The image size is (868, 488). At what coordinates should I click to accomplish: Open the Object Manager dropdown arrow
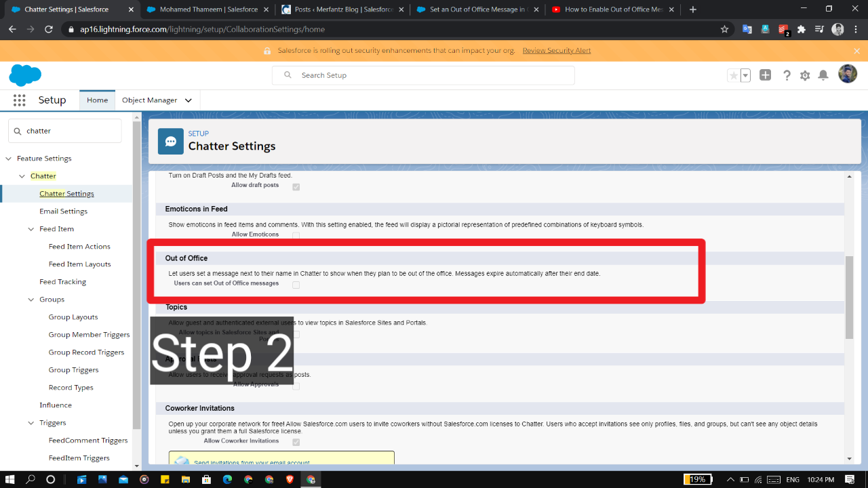click(188, 100)
